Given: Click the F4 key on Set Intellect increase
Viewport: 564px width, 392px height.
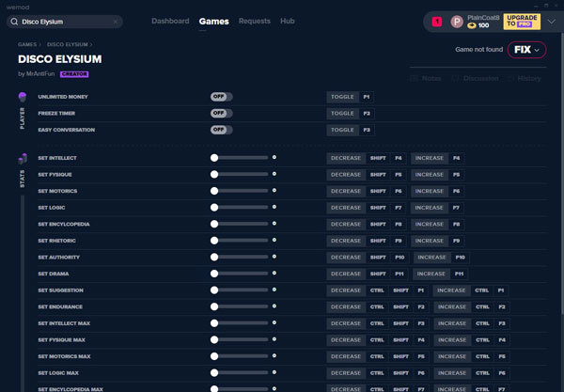Looking at the screenshot, I should (x=457, y=158).
